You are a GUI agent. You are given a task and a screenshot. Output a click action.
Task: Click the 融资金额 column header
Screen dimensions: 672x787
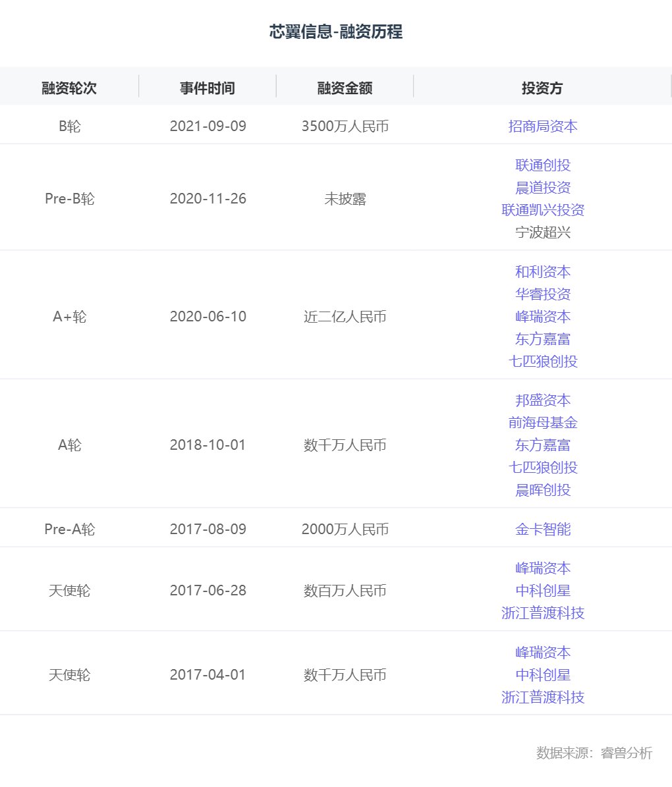point(345,88)
